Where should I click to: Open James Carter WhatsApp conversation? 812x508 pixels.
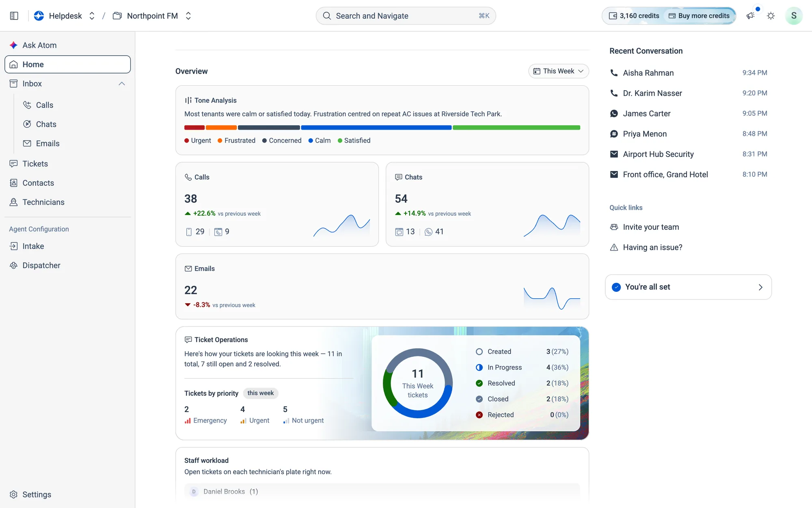coord(689,113)
